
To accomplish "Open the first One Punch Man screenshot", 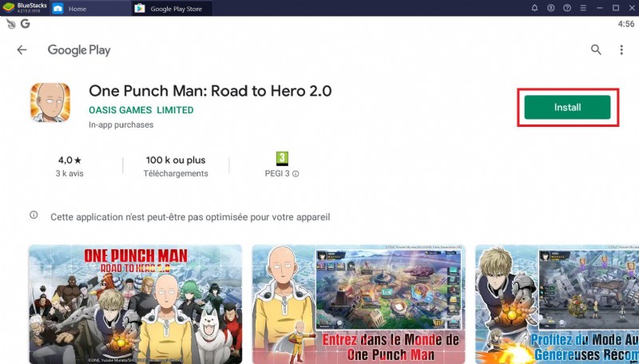I will (135, 304).
